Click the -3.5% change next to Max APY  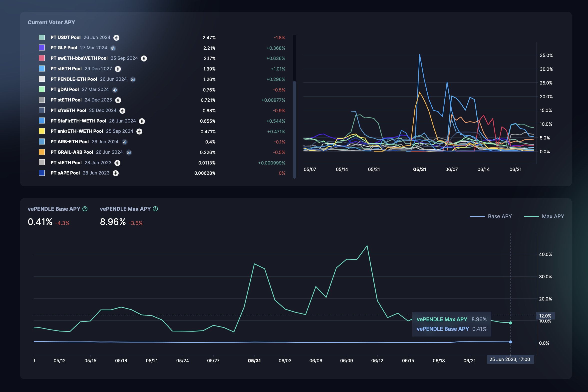pos(136,223)
